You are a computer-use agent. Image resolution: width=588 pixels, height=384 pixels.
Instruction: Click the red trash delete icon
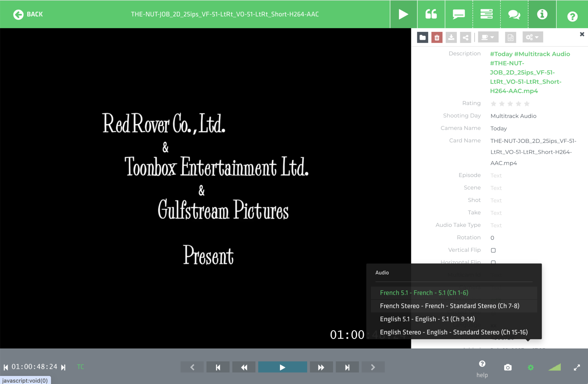point(436,37)
